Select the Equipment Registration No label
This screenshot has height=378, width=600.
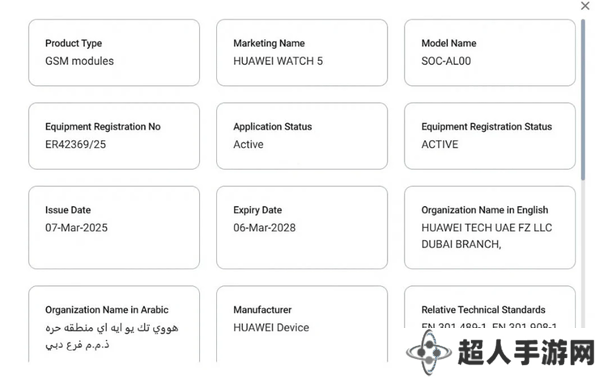click(103, 127)
